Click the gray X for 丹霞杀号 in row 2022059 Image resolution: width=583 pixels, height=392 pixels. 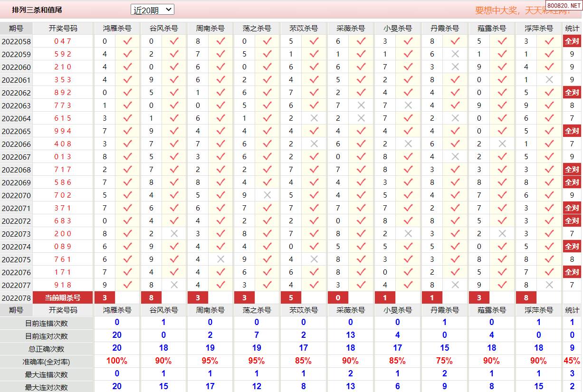click(x=455, y=54)
